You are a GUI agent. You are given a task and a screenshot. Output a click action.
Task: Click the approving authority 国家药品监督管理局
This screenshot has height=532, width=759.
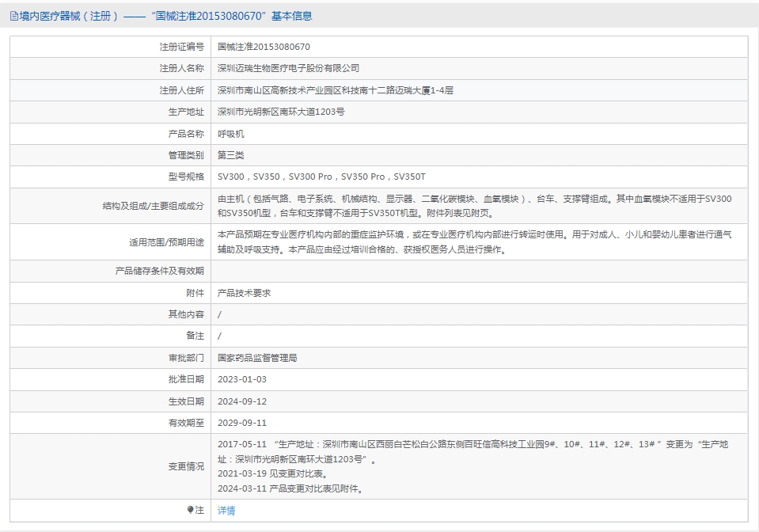257,358
